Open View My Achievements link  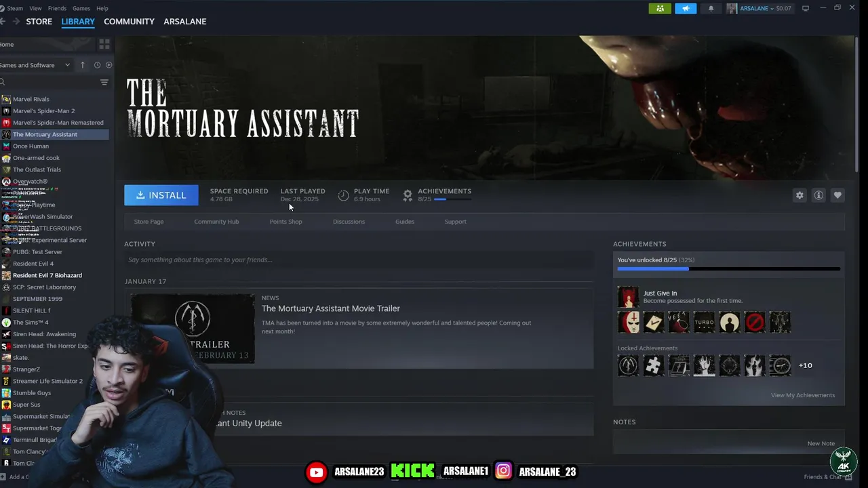803,395
